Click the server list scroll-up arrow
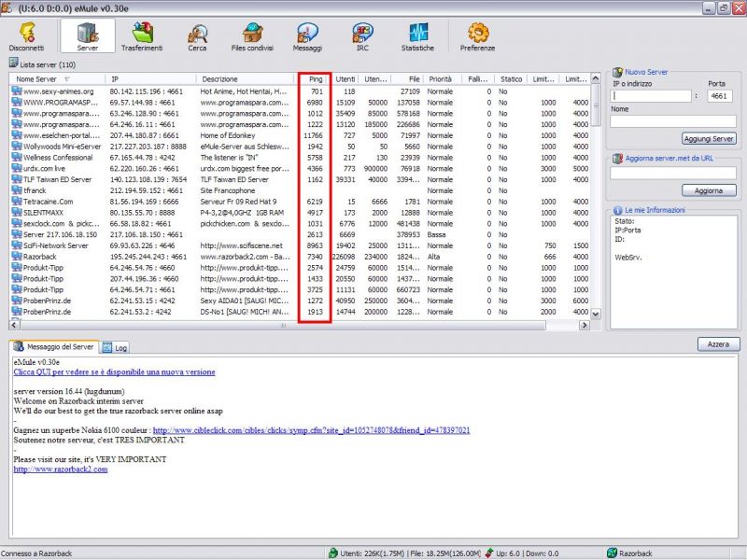The width and height of the screenshot is (747, 560). pos(596,78)
